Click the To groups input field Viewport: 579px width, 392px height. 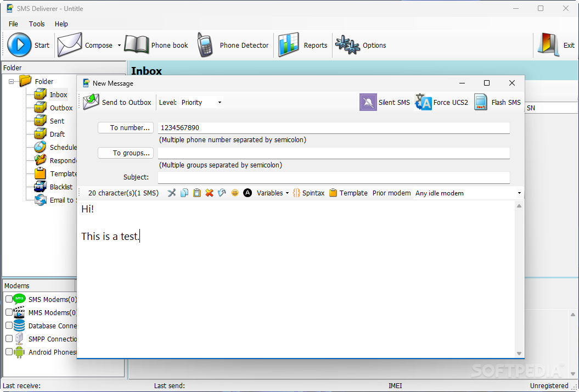pyautogui.click(x=334, y=153)
